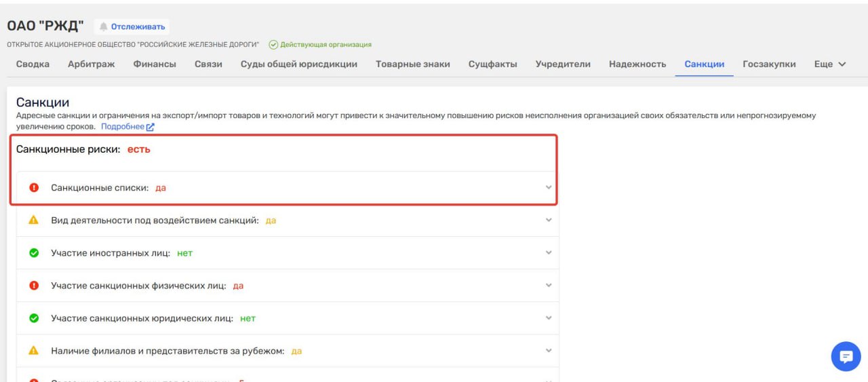Image resolution: width=868 pixels, height=382 pixels.
Task: Select the Наличие филиалов и представительств row
Action: (167, 351)
